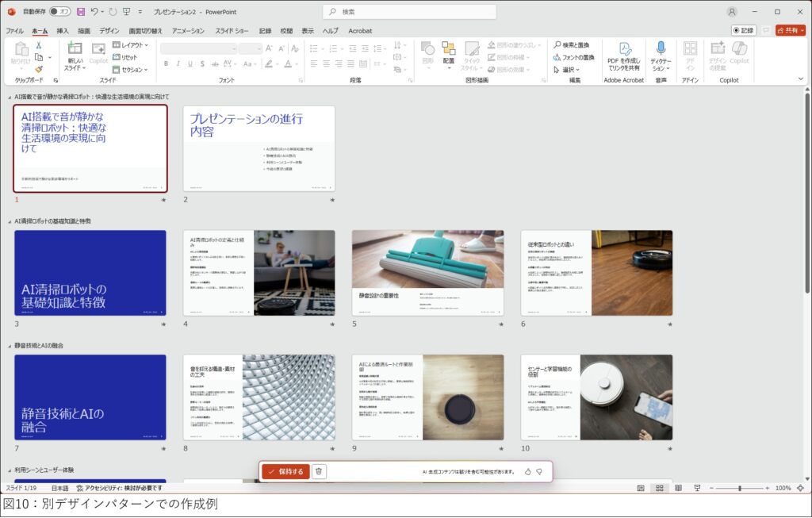The image size is (812, 518).
Task: Click the 共有 (Share) button
Action: pos(790,30)
